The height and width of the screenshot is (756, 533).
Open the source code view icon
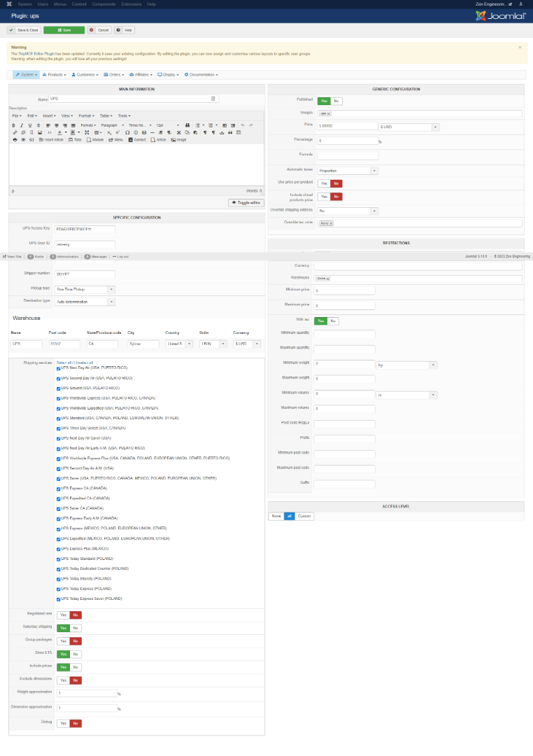(x=49, y=132)
